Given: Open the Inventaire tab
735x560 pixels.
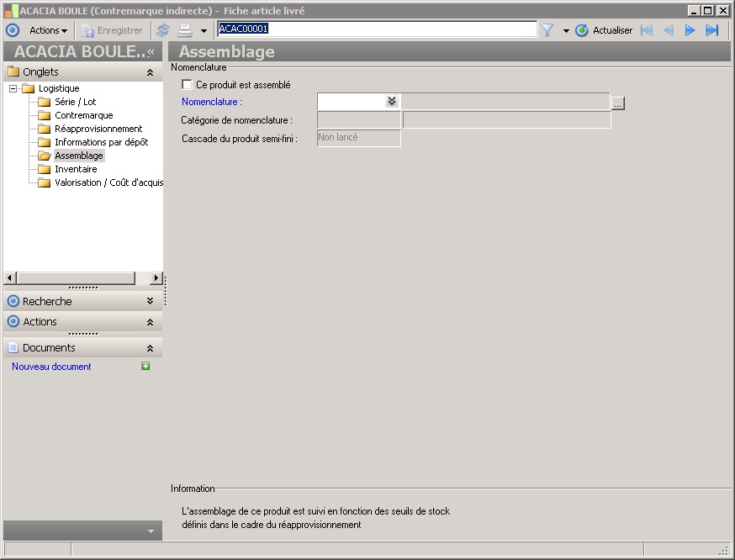Looking at the screenshot, I should pos(76,169).
